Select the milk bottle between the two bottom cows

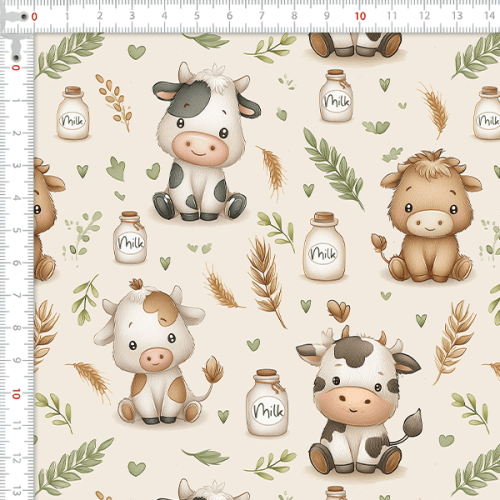(x=267, y=403)
